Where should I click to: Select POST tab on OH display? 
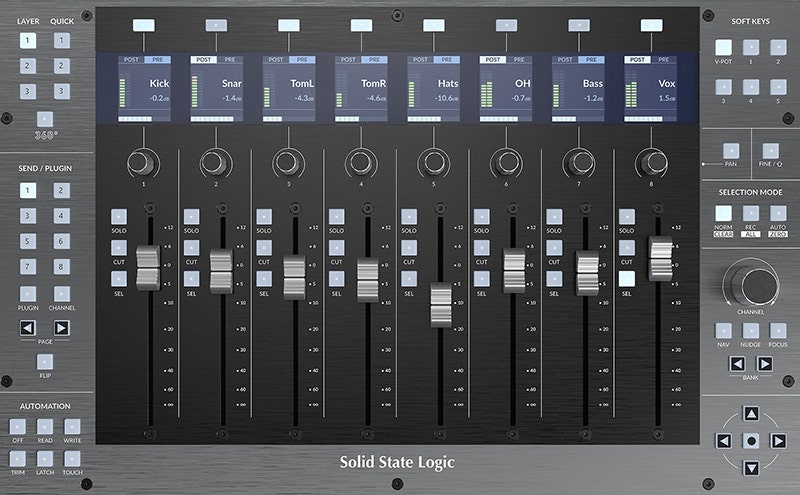point(493,60)
